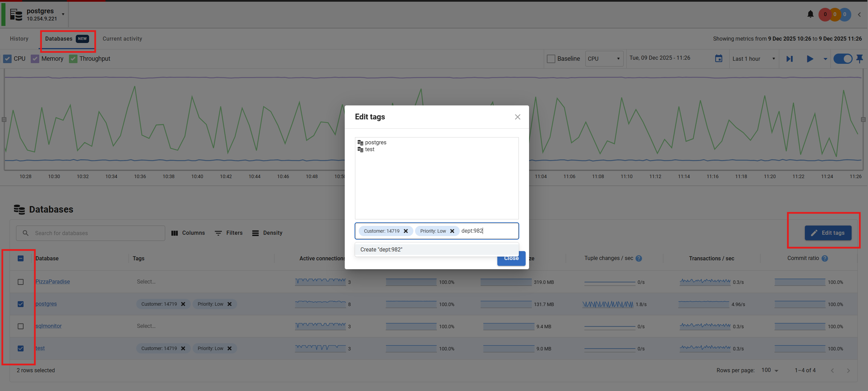Turn off the live refresh toggle switch
Image resolution: width=868 pixels, height=391 pixels.
[843, 59]
